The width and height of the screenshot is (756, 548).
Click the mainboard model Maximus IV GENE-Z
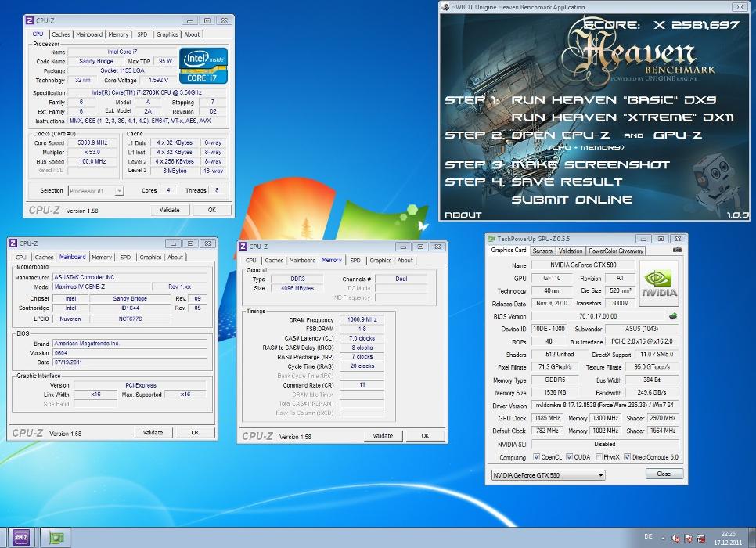point(101,287)
